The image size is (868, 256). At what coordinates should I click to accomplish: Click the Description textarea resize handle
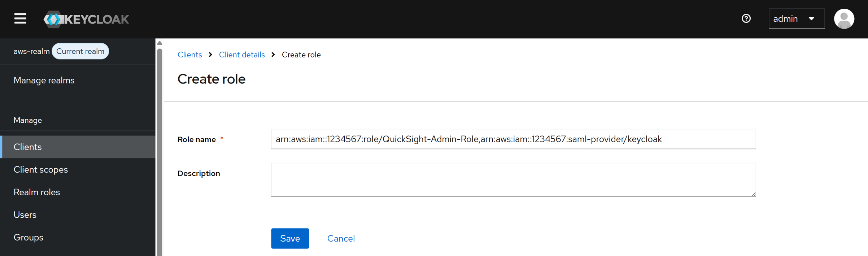[x=753, y=194]
